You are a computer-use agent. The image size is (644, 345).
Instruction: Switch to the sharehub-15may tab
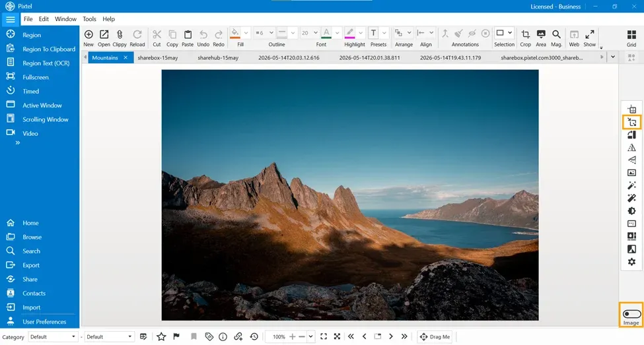click(218, 58)
